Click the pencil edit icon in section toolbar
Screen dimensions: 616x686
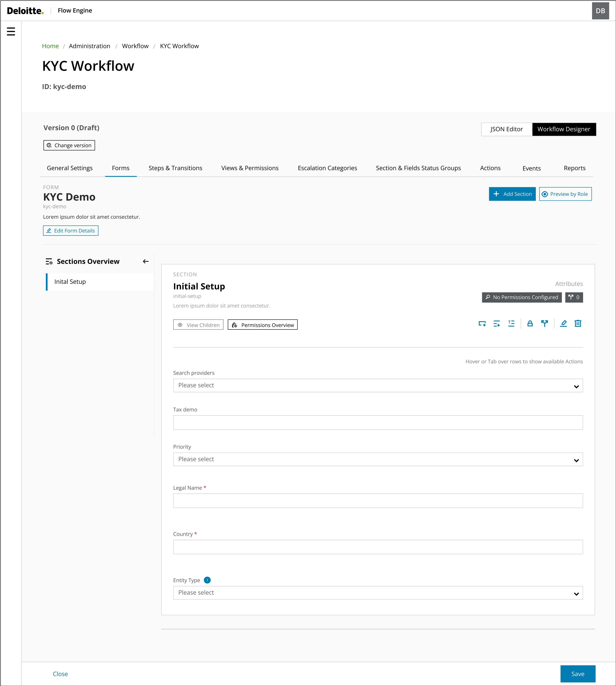tap(563, 324)
